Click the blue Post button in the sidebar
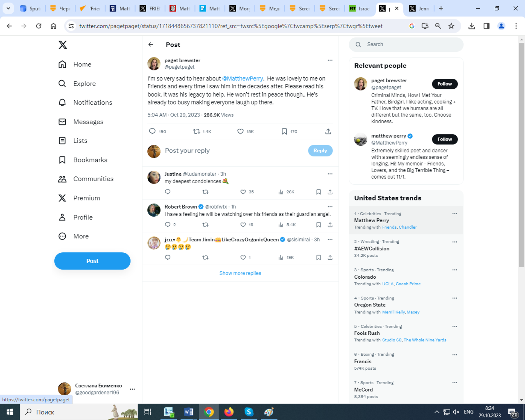Image resolution: width=525 pixels, height=420 pixels. [x=92, y=261]
